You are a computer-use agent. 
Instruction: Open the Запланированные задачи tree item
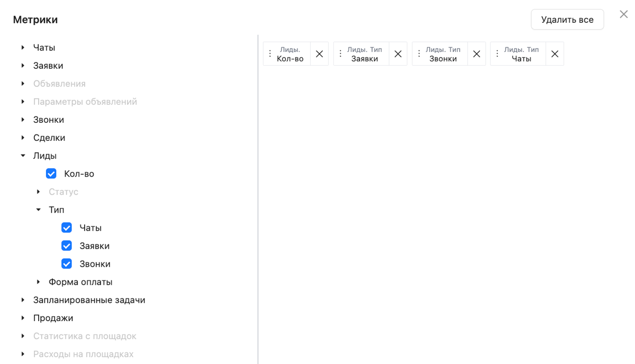coord(89,300)
